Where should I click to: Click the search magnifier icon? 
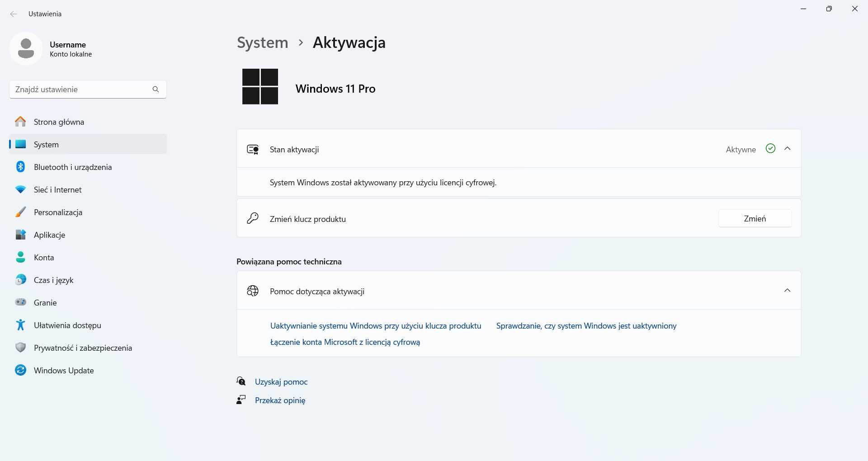[156, 89]
